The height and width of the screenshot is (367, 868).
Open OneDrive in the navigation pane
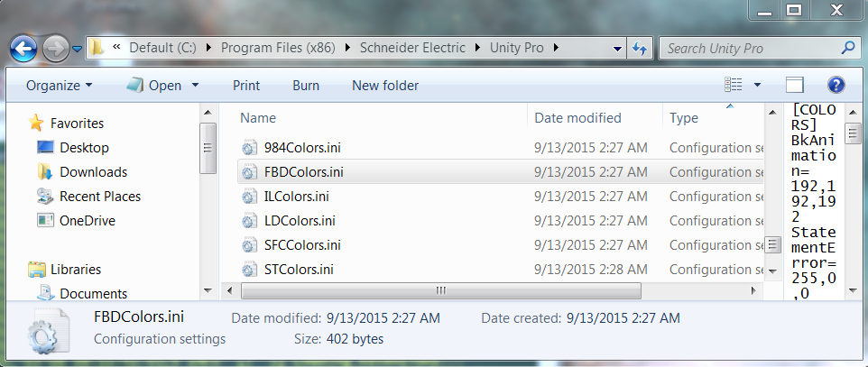88,221
